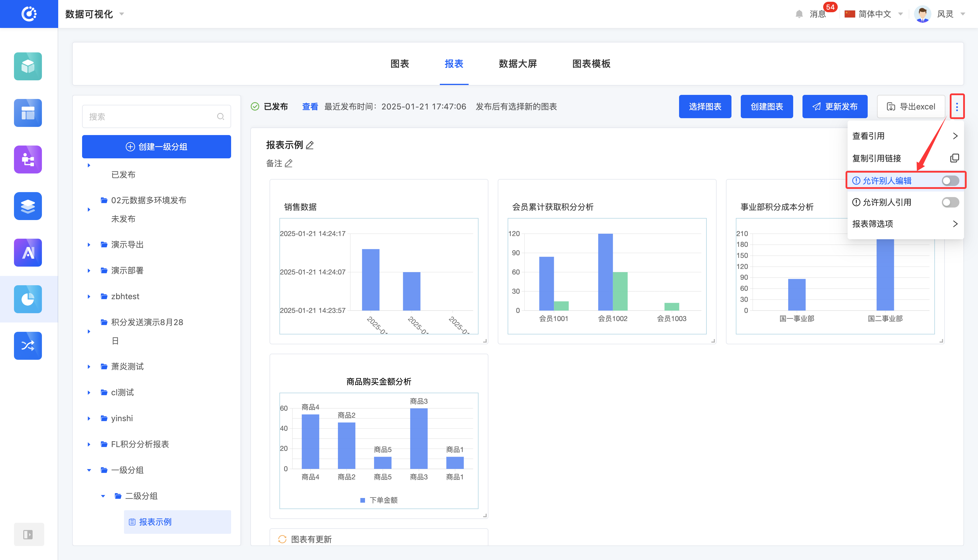This screenshot has height=560, width=978.
Task: Turn on the 允许别人引用 switch
Action: click(x=950, y=202)
